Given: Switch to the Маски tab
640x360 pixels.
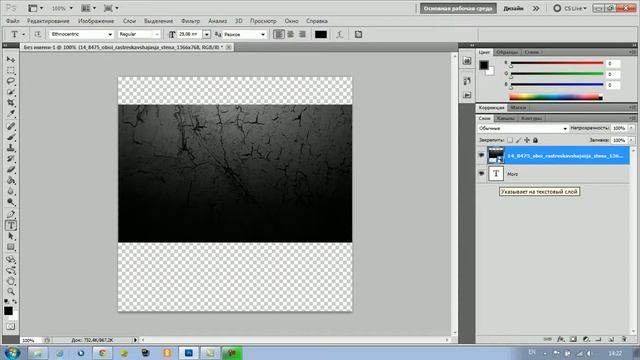Looking at the screenshot, I should 518,107.
